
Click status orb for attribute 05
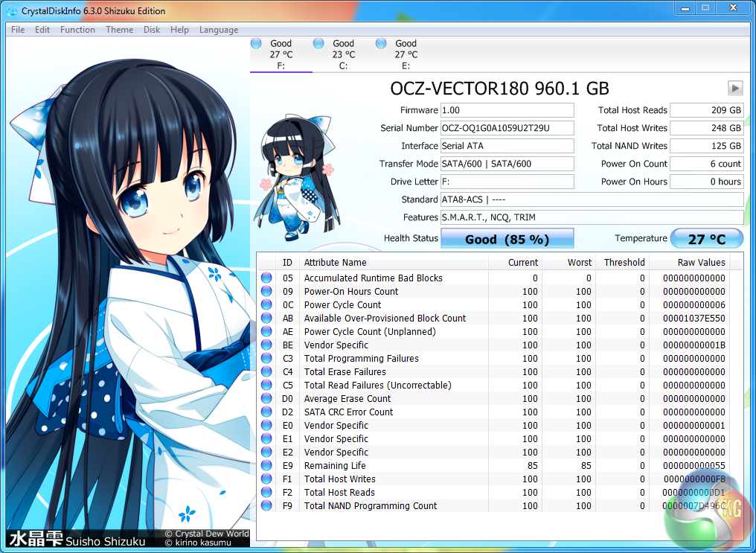click(x=266, y=278)
